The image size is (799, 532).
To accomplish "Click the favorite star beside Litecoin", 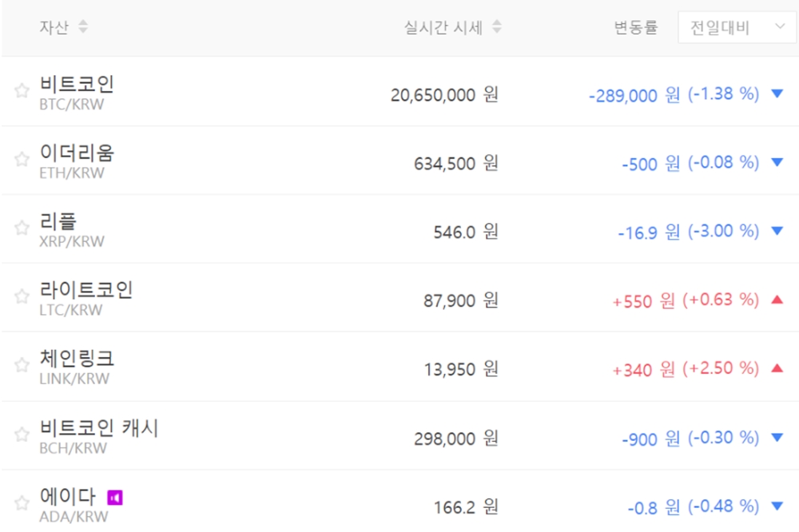I will (22, 297).
